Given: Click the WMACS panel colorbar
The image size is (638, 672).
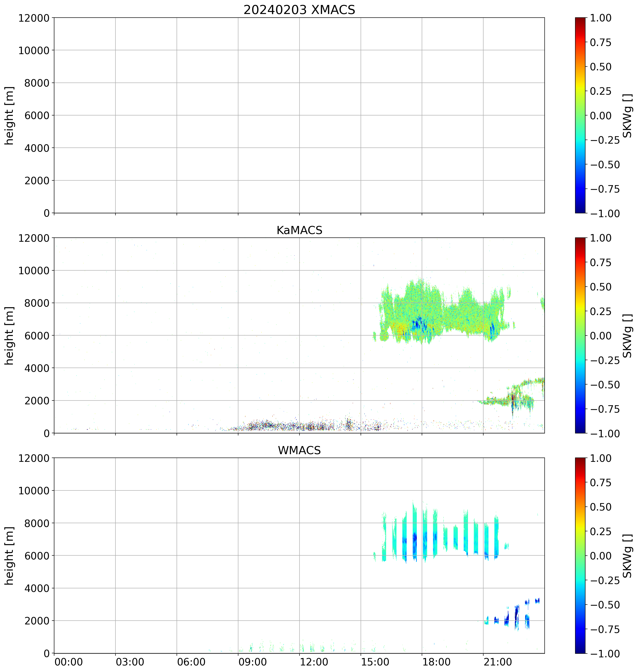Looking at the screenshot, I should click(x=580, y=555).
